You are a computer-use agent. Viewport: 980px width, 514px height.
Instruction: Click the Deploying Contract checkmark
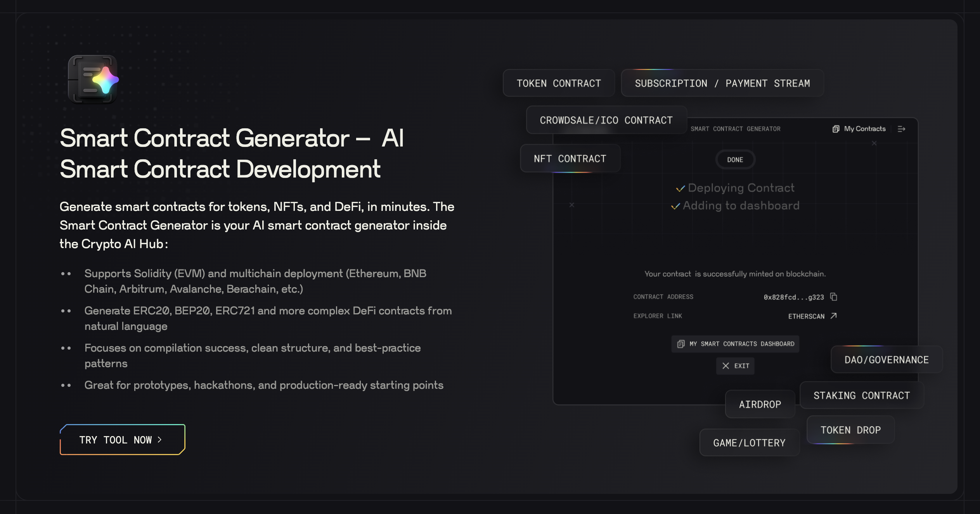680,189
